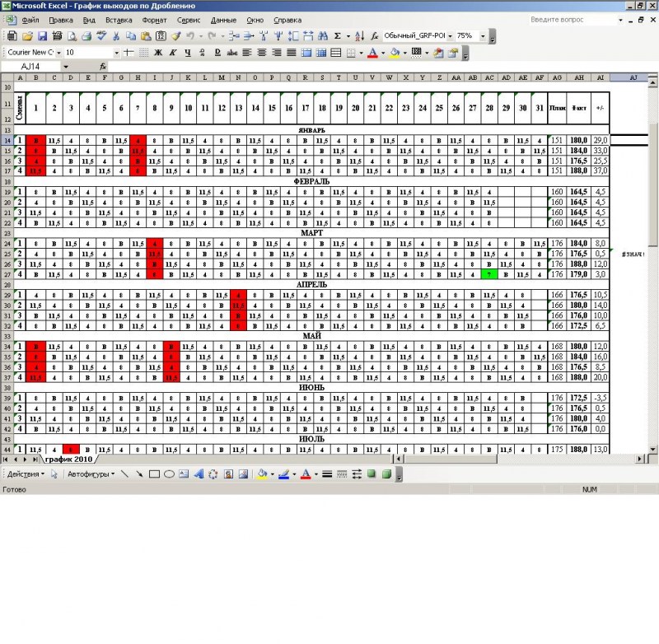659x644 pixels.
Task: Go to next sheet with tab arrow
Action: click(25, 460)
